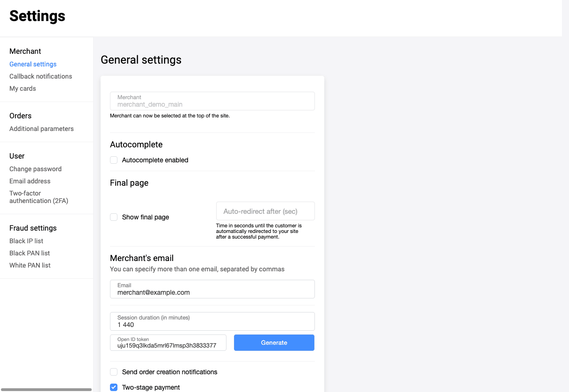Select Additional parameters under Orders
This screenshot has height=392, width=569.
(42, 129)
